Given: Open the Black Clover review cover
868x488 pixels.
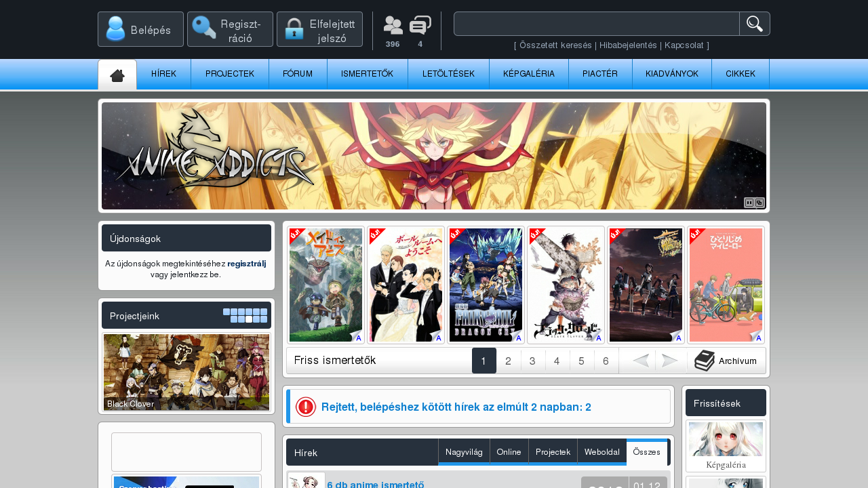Looking at the screenshot, I should (x=566, y=285).
